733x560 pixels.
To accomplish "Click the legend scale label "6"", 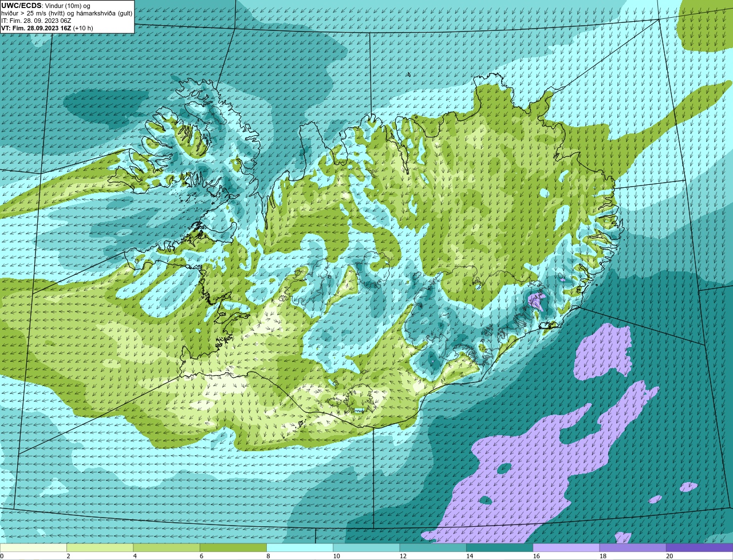I will tap(202, 556).
